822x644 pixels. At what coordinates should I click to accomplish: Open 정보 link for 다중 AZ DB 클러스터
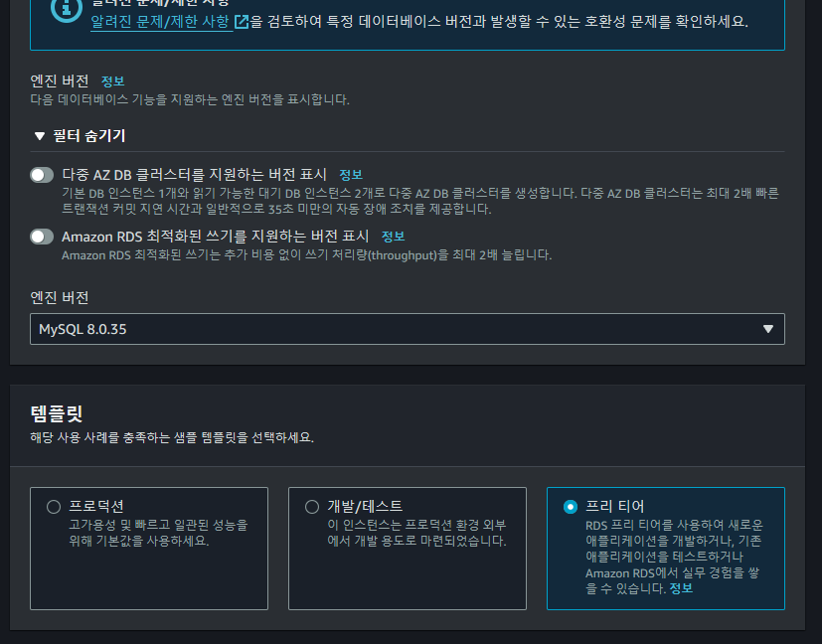(351, 175)
